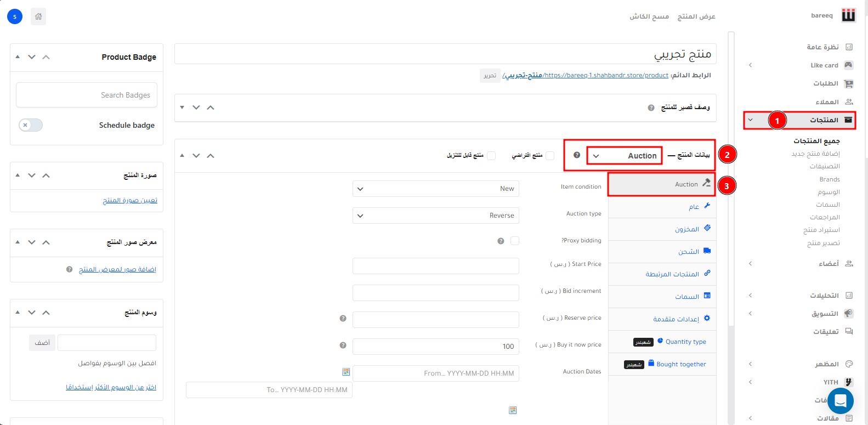Open the chat support bubble icon
The width and height of the screenshot is (868, 425).
coord(840,401)
